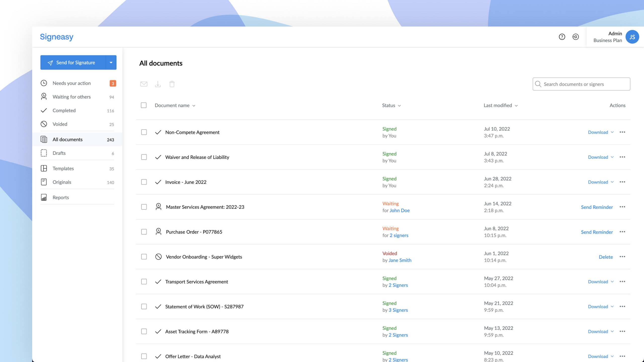Expand the Send for Signature dropdown arrow

pyautogui.click(x=111, y=62)
